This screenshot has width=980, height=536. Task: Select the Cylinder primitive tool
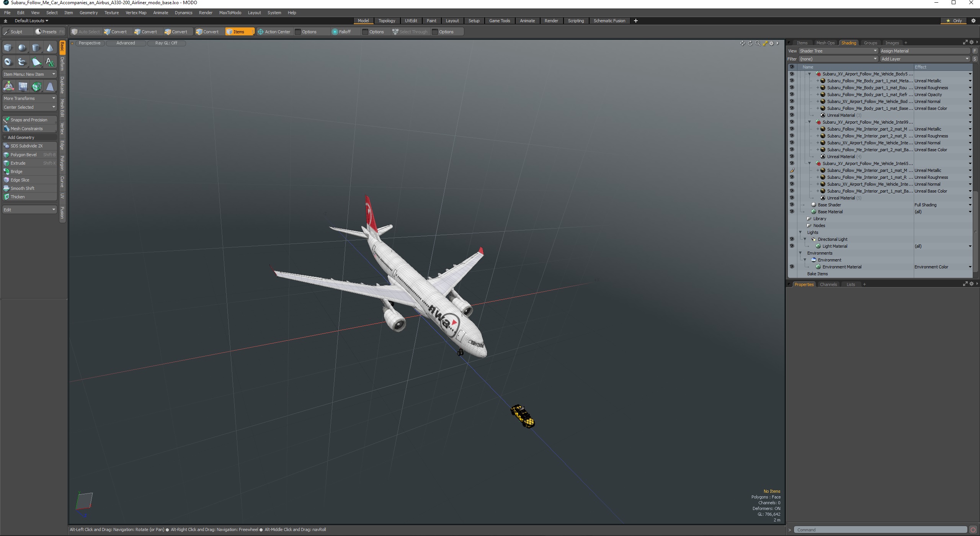coord(36,48)
